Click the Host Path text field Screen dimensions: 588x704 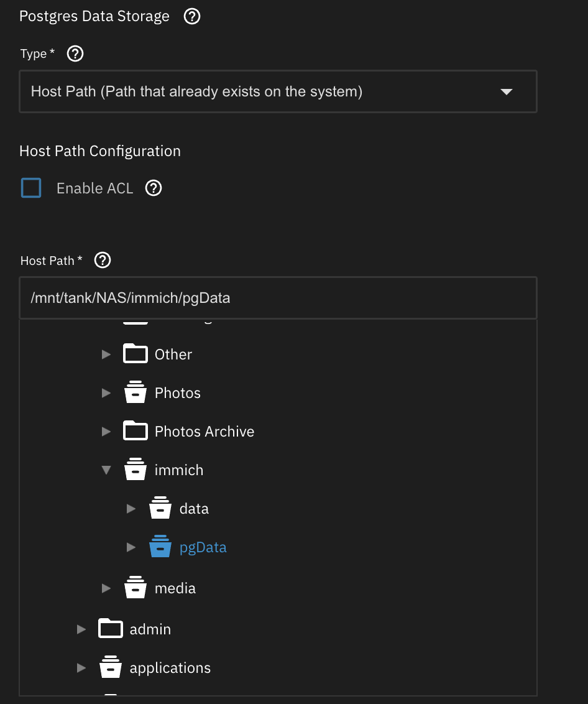tap(278, 298)
